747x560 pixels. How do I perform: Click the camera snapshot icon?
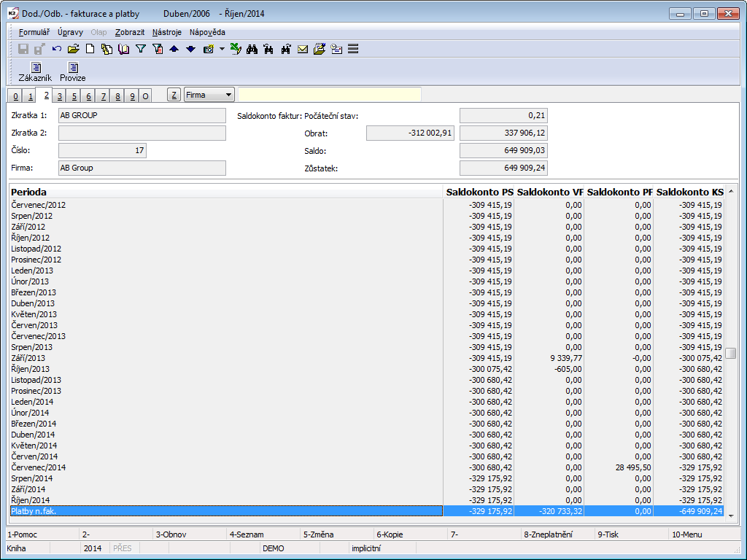(209, 49)
